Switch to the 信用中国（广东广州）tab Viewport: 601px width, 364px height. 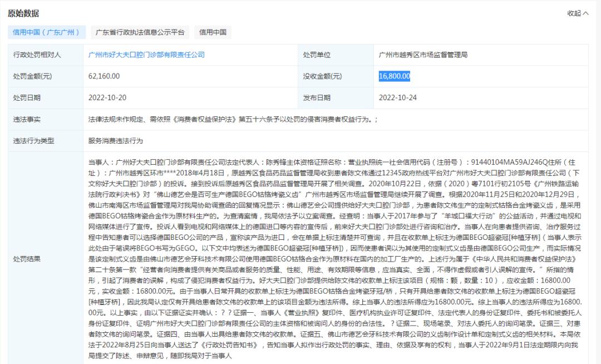(47, 32)
